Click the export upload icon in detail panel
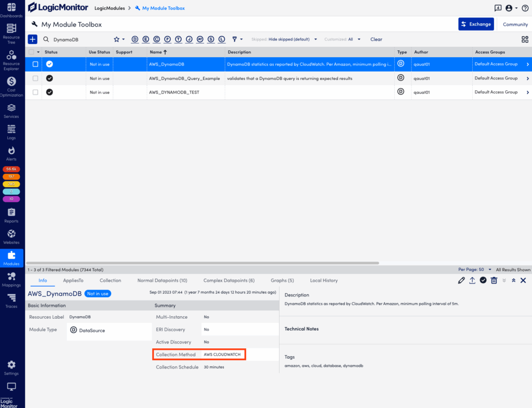 tap(472, 281)
